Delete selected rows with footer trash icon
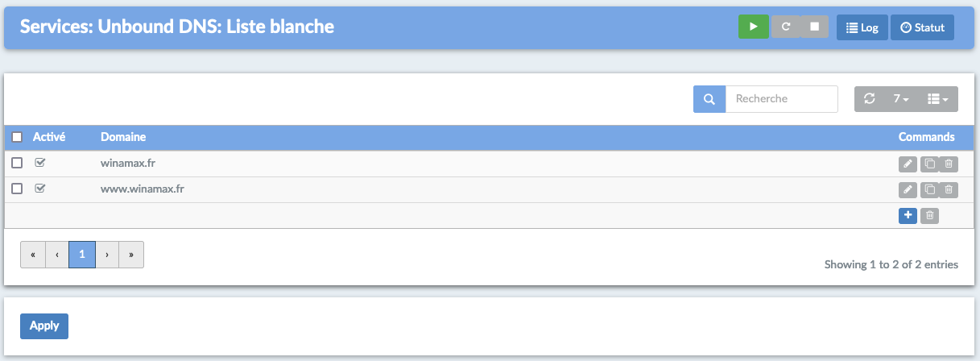 [929, 215]
